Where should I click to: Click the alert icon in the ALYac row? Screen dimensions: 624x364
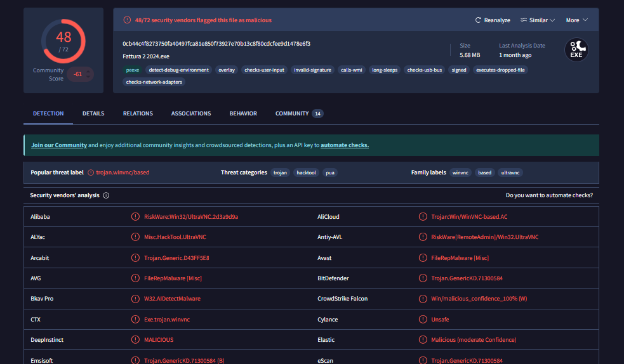pos(135,237)
